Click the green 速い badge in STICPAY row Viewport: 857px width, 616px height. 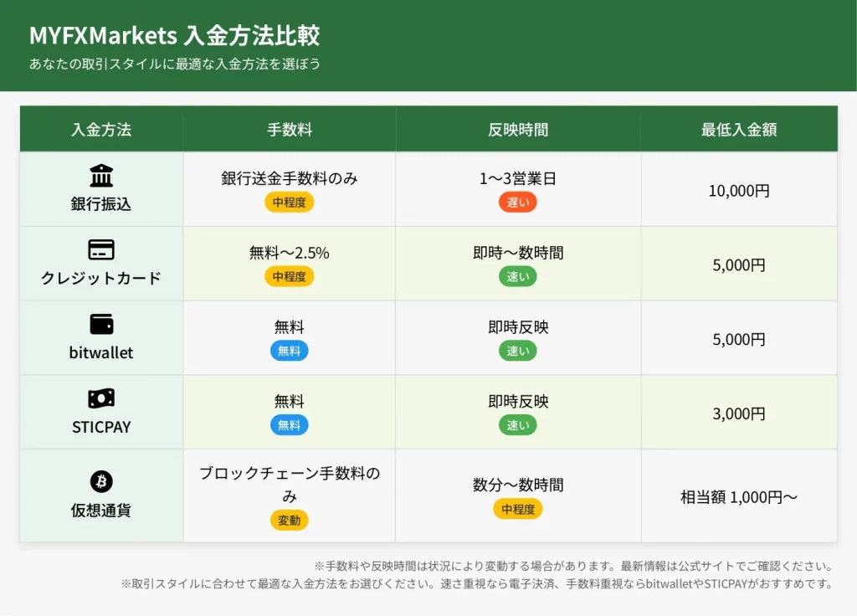(518, 425)
